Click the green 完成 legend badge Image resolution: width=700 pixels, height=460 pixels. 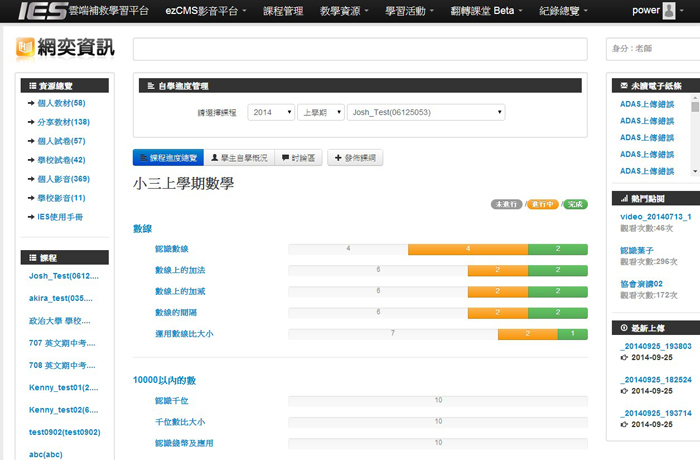pos(575,204)
